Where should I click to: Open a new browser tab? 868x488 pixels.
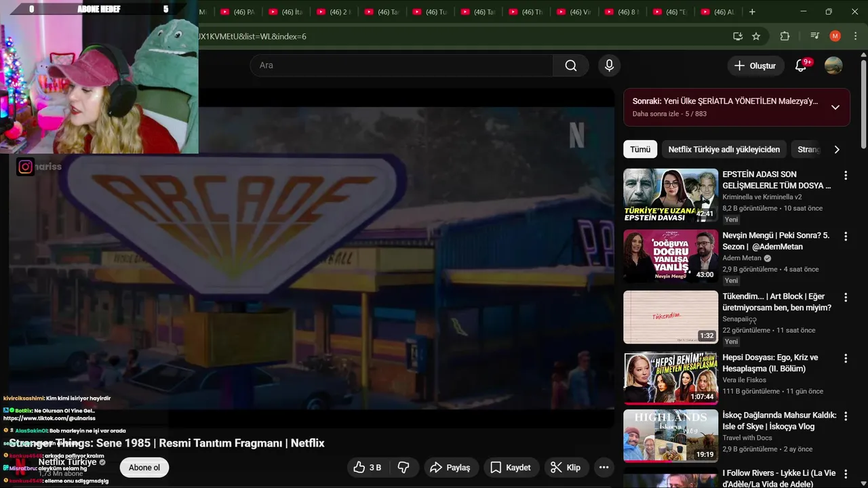tap(752, 12)
